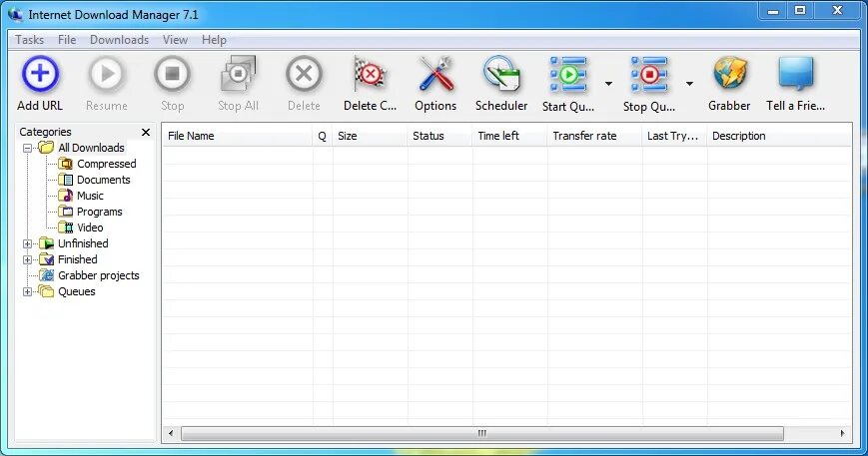Click the Video folder icon
The image size is (868, 456).
click(x=65, y=228)
